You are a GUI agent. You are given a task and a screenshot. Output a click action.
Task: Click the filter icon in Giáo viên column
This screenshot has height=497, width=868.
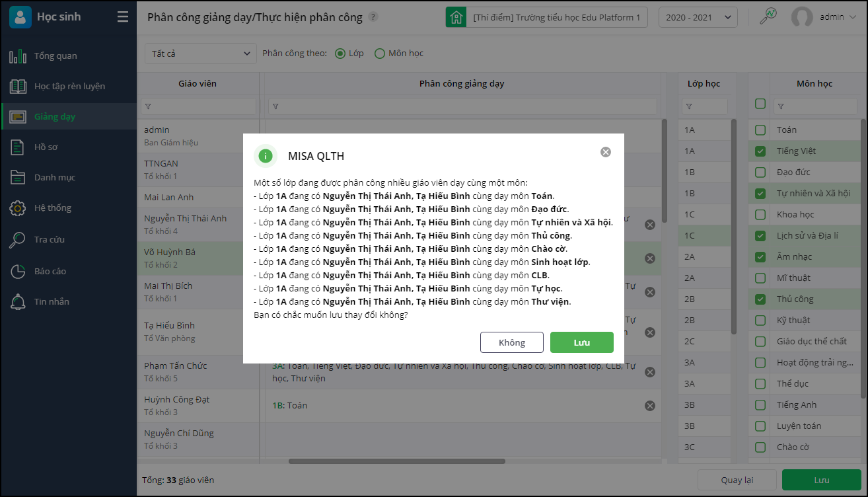point(148,106)
